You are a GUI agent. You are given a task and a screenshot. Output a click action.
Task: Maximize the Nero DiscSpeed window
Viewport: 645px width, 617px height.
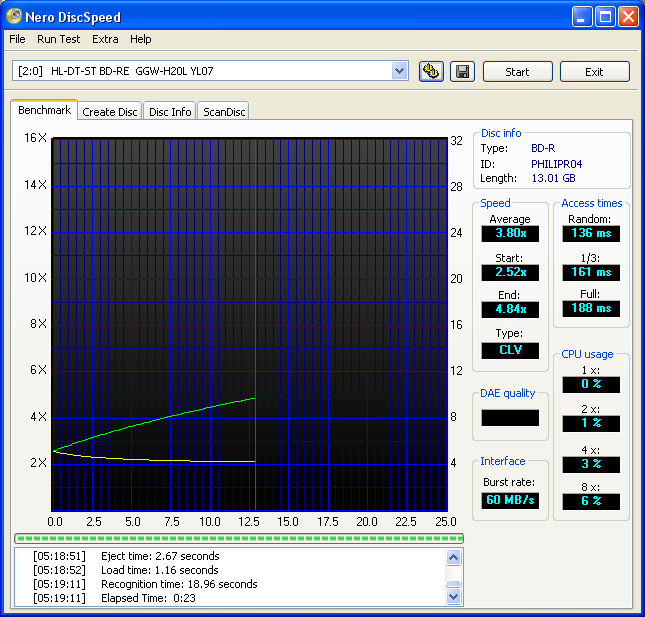click(605, 17)
